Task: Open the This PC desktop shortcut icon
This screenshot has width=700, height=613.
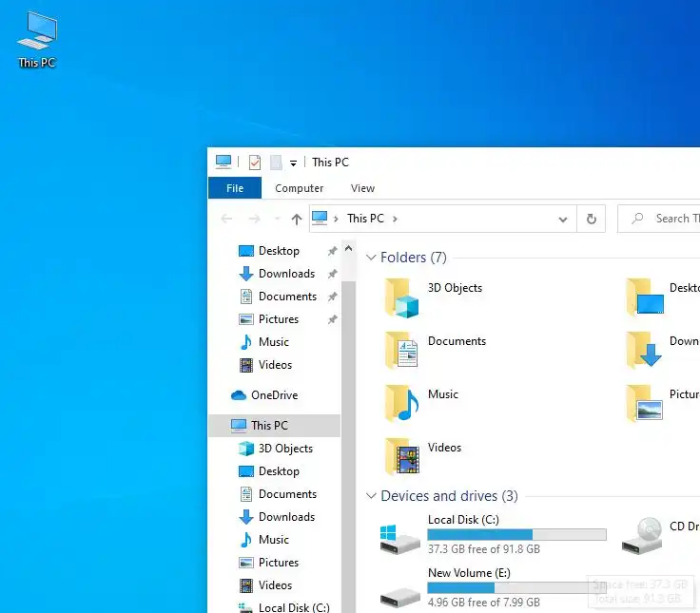Action: tap(37, 40)
